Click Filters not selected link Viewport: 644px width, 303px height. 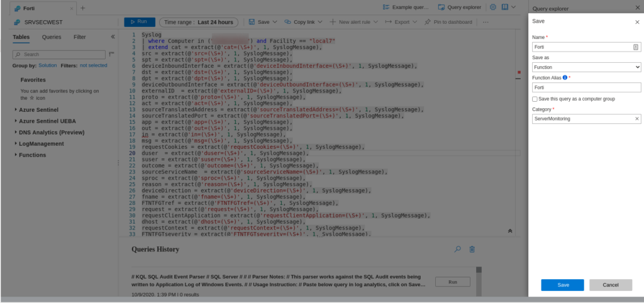click(x=93, y=65)
